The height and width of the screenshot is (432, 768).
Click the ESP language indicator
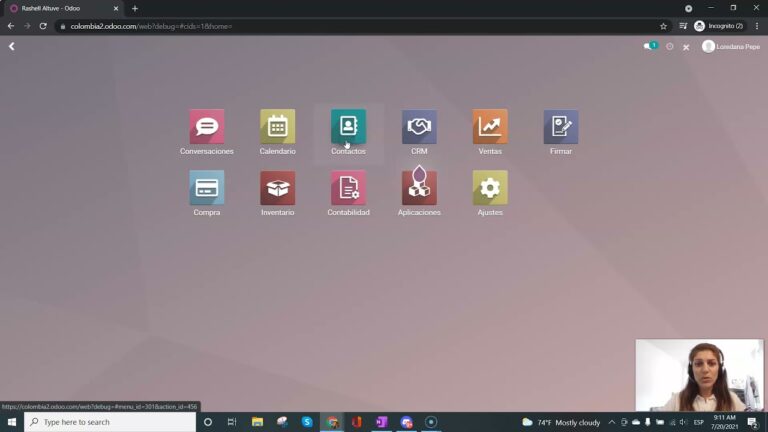point(698,422)
